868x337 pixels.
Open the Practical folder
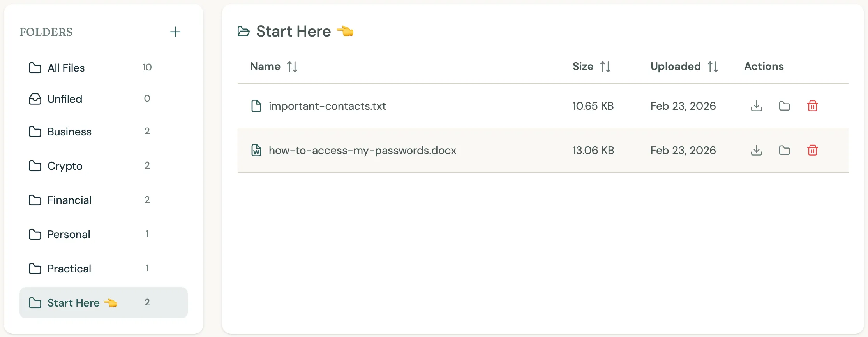pyautogui.click(x=69, y=269)
